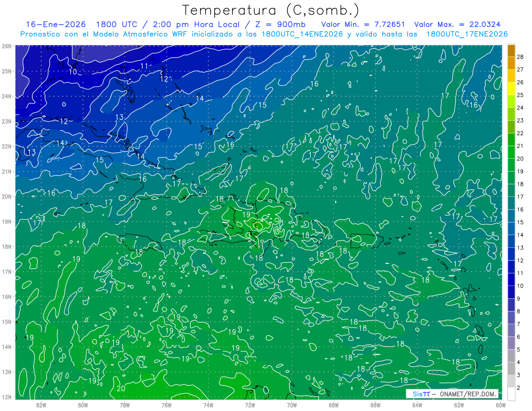Click 'Valor Min. = 7.72651' value
532x411 pixels.
point(364,24)
